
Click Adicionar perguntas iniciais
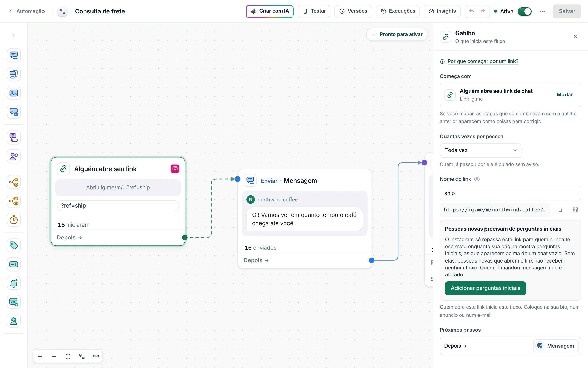coord(485,288)
